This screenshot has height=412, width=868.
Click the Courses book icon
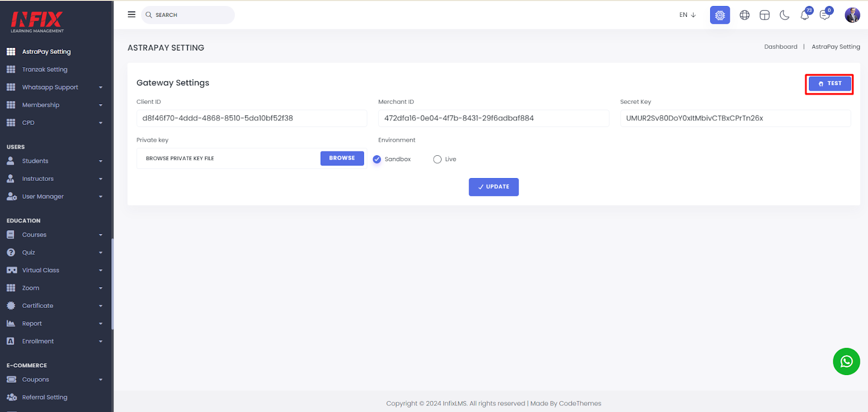pos(10,234)
